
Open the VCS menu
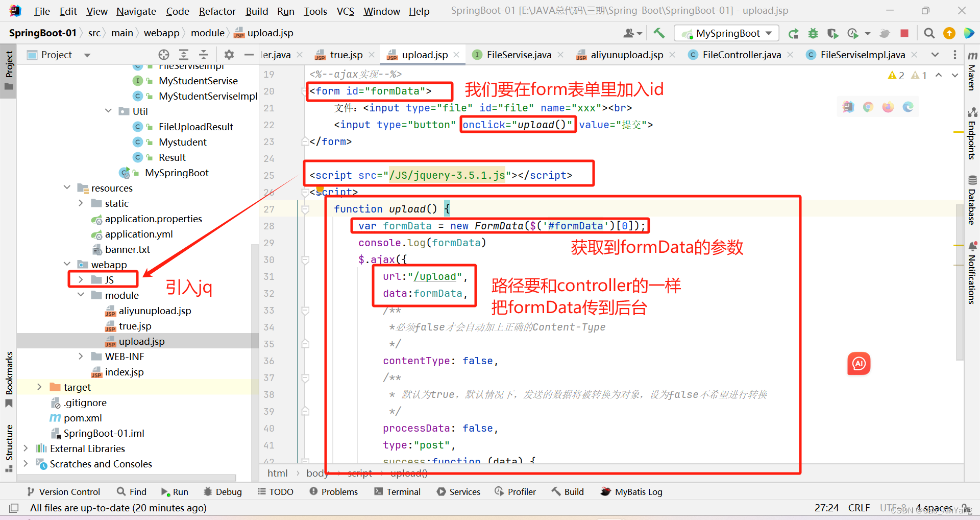tap(346, 11)
